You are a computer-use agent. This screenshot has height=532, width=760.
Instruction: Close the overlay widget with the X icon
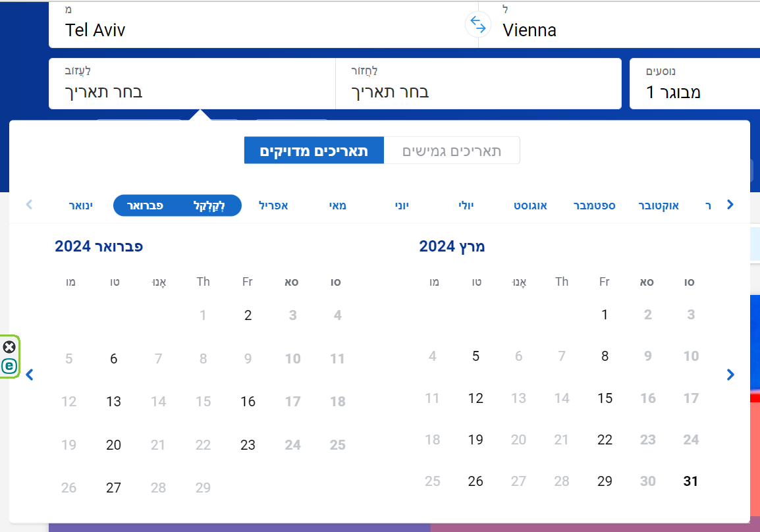9,347
